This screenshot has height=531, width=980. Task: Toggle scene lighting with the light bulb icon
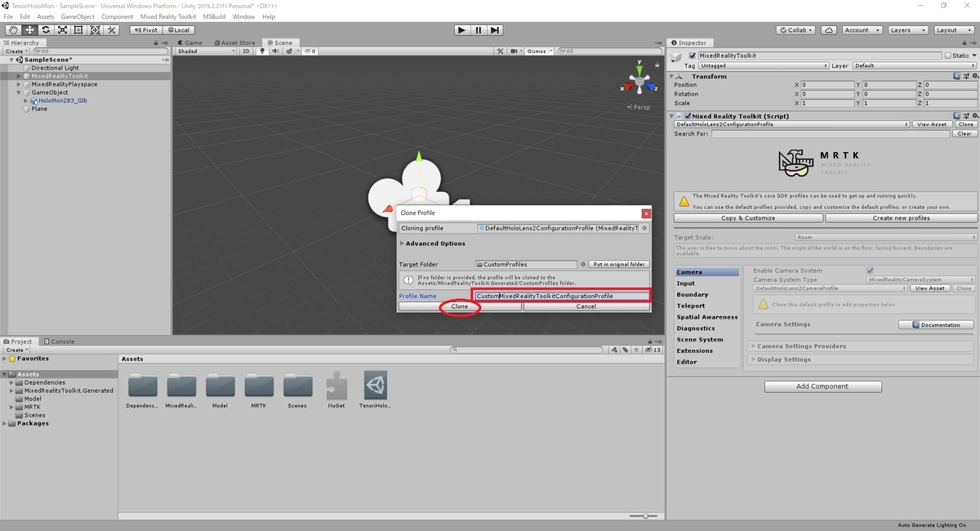pos(262,51)
